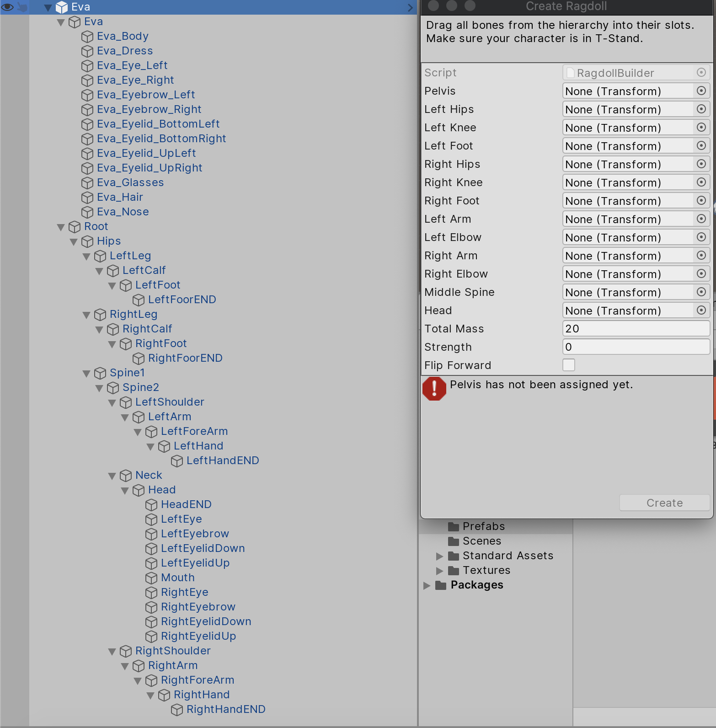The width and height of the screenshot is (716, 728).
Task: Click the Eva_Hair cube icon
Action: click(x=87, y=198)
